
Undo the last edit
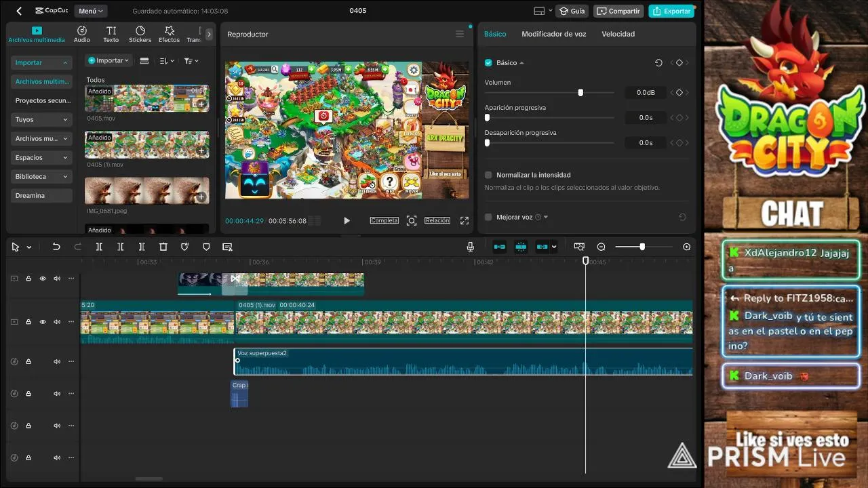pyautogui.click(x=56, y=247)
